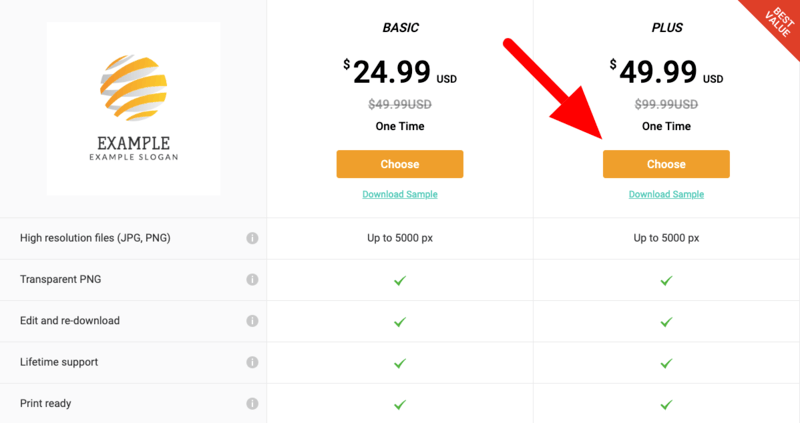Click info icon for Edit and re-download
This screenshot has height=423, width=800.
click(252, 321)
